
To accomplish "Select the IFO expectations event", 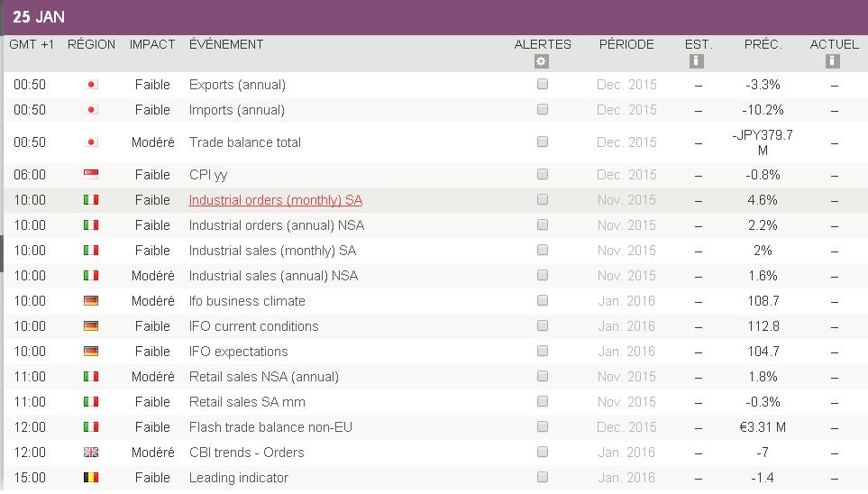I will pyautogui.click(x=238, y=352).
